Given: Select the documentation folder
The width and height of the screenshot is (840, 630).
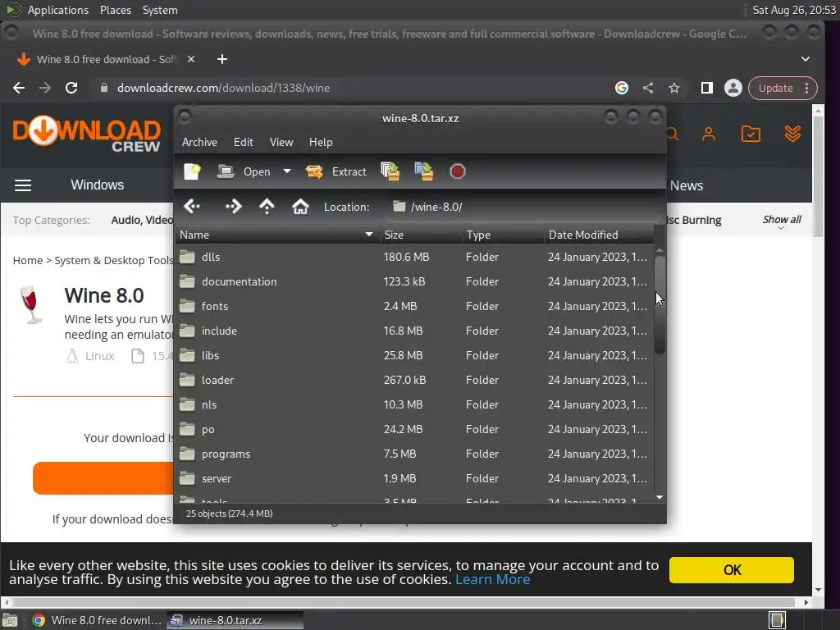Looking at the screenshot, I should click(x=414, y=282).
